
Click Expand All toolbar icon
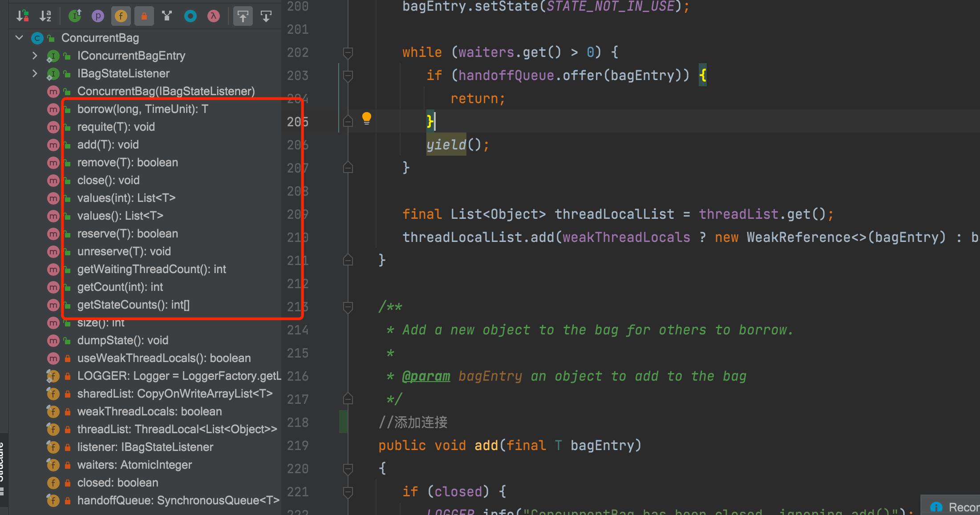(243, 16)
